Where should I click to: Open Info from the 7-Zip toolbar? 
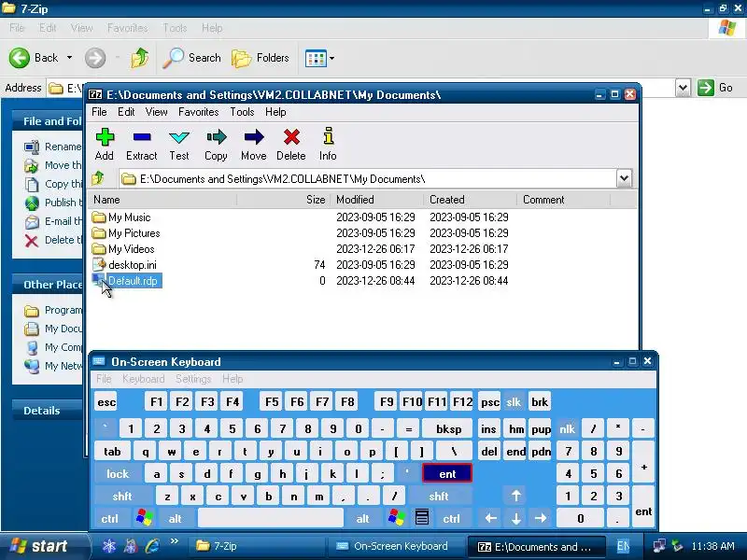tap(328, 144)
